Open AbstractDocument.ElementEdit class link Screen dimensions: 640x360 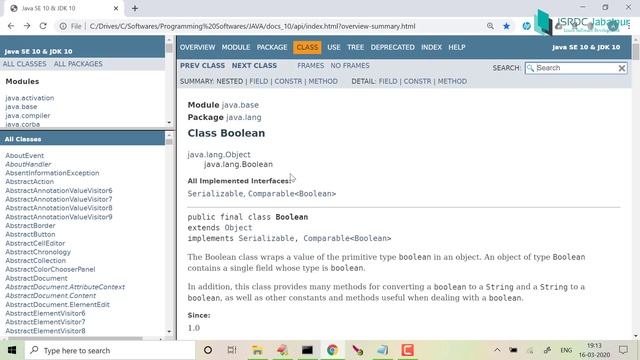pyautogui.click(x=58, y=304)
